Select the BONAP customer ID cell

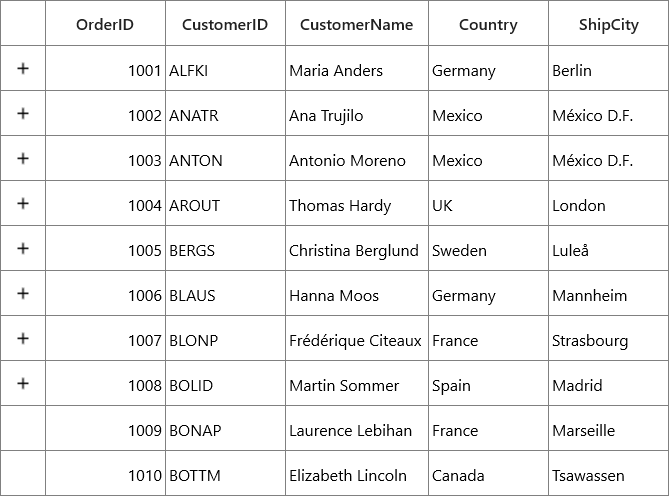[225, 428]
